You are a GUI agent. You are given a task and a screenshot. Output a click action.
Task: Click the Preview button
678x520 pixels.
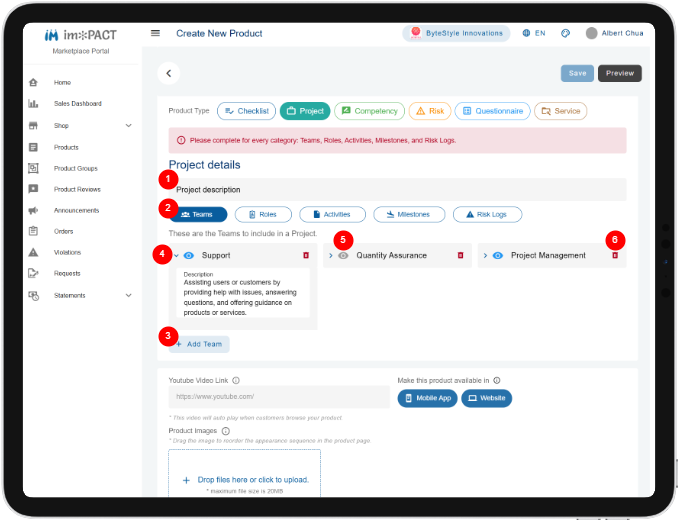click(x=620, y=73)
